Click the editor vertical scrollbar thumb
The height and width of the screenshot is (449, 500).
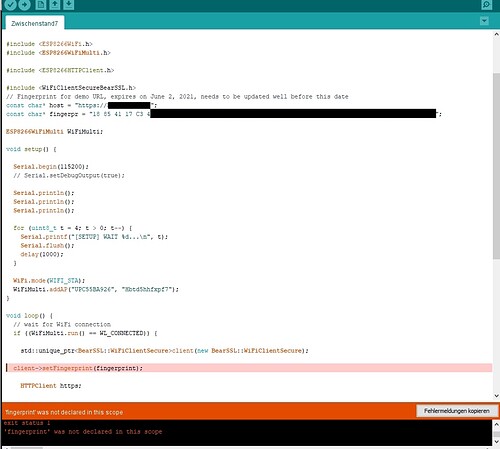point(496,166)
